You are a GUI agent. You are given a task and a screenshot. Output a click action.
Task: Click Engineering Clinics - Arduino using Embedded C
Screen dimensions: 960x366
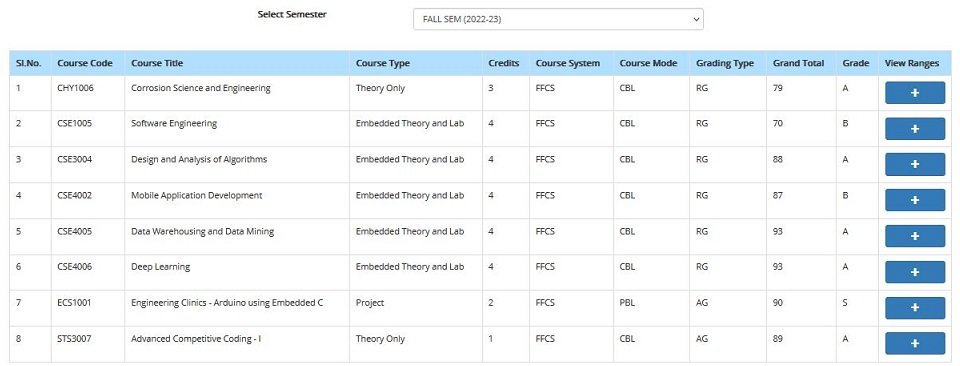(227, 302)
